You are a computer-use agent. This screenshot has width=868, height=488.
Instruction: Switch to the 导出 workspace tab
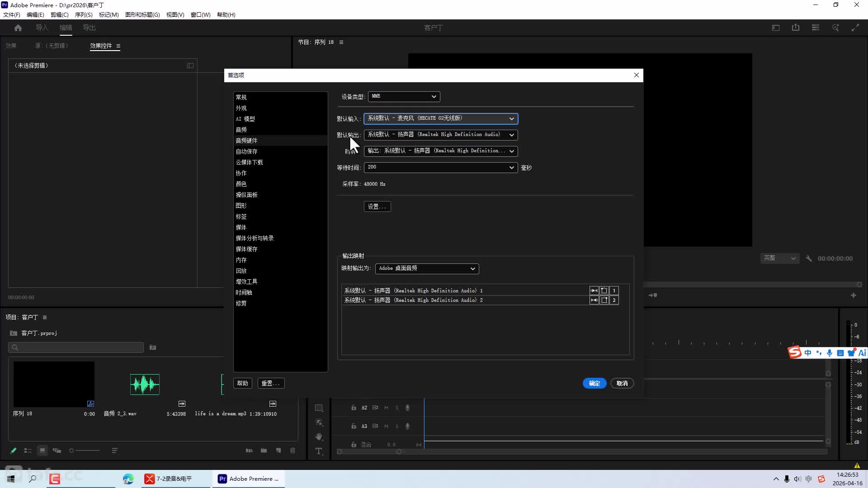89,28
